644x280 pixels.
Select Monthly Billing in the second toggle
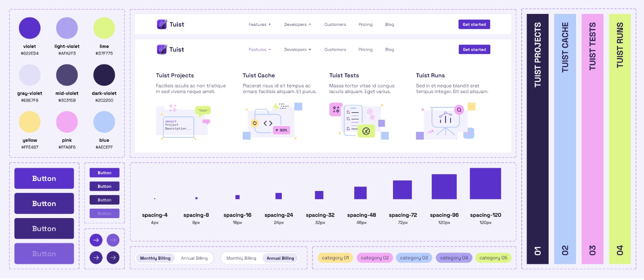click(x=241, y=258)
